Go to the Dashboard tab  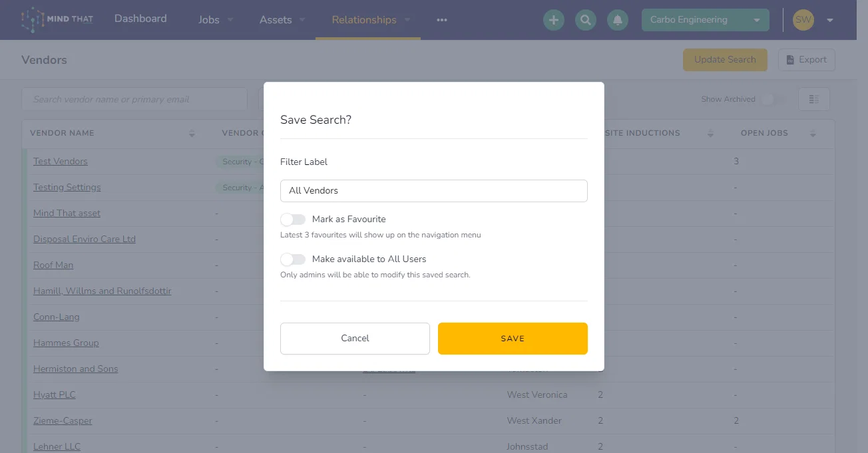(x=140, y=19)
